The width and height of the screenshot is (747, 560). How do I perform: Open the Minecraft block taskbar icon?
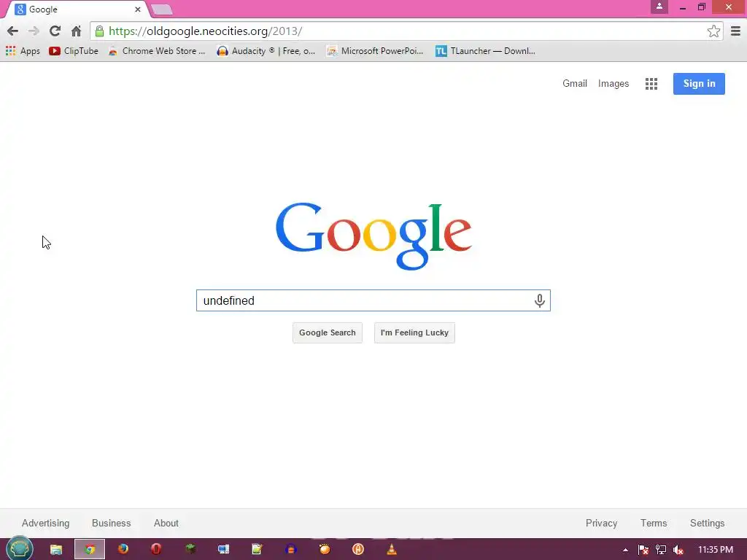click(190, 550)
